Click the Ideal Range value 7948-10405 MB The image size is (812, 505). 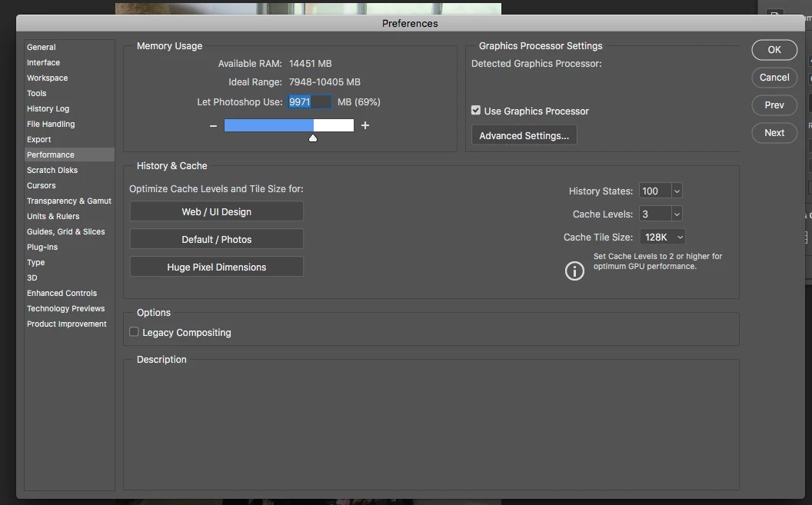324,82
